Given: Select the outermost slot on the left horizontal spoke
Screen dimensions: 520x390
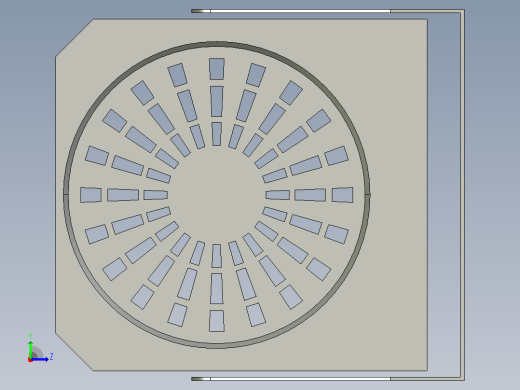Looking at the screenshot, I should (91, 195).
